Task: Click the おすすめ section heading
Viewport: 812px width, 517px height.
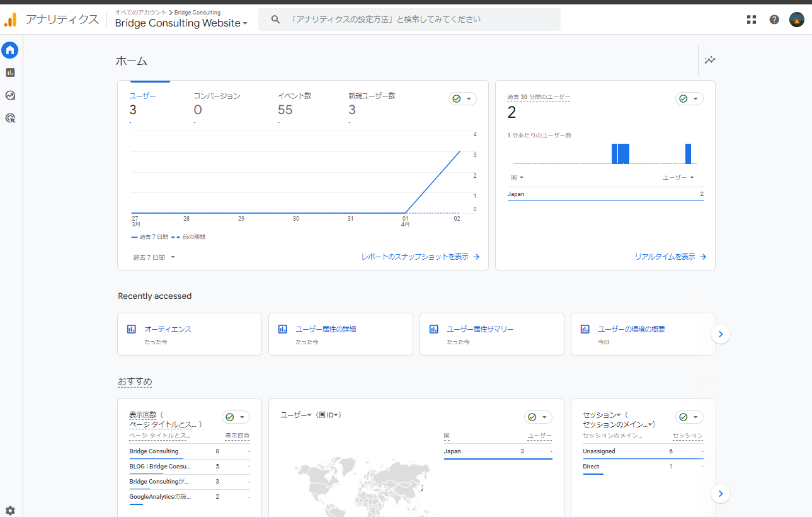Action: pos(135,381)
